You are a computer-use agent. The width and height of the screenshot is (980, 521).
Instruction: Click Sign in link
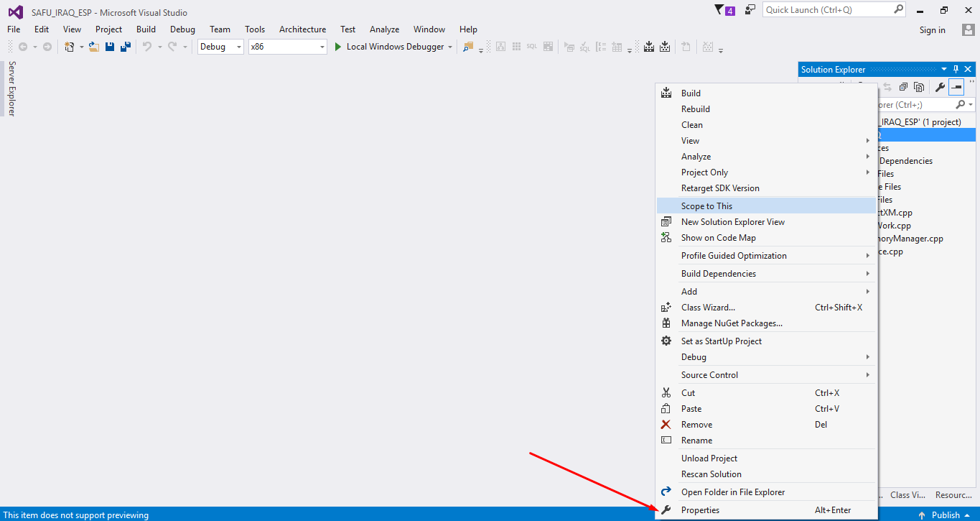[932, 30]
